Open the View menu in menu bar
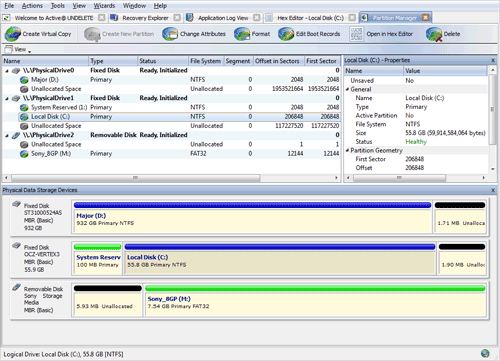 pyautogui.click(x=79, y=6)
